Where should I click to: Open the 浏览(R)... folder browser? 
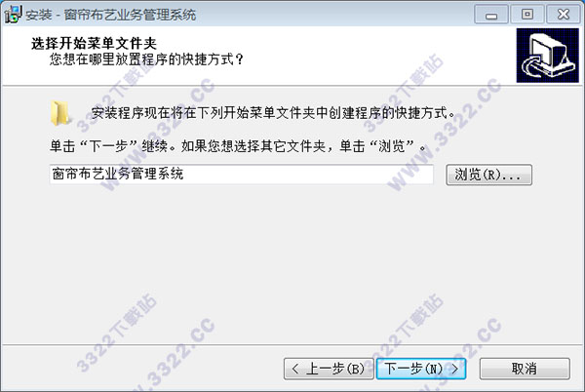coord(488,175)
